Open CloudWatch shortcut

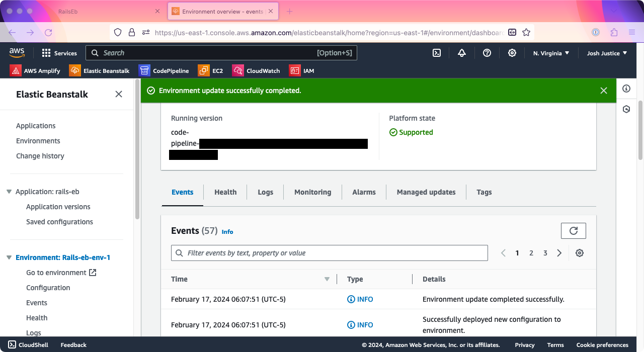pyautogui.click(x=256, y=71)
